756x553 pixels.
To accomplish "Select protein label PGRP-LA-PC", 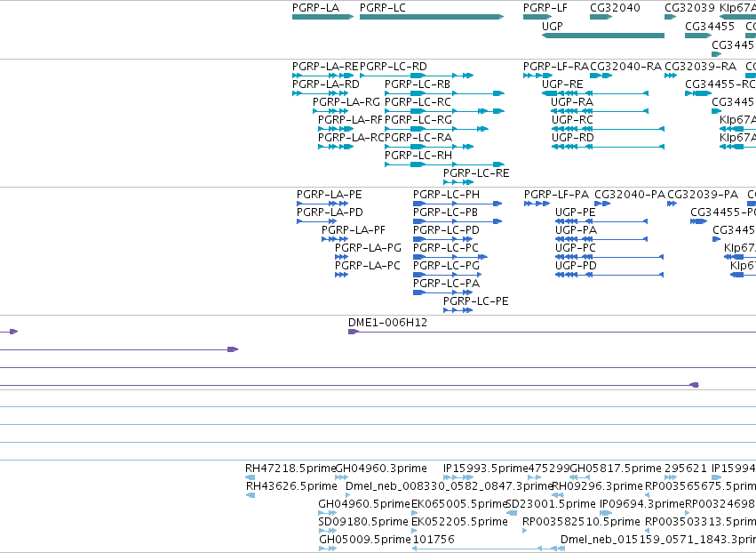I will [x=368, y=266].
